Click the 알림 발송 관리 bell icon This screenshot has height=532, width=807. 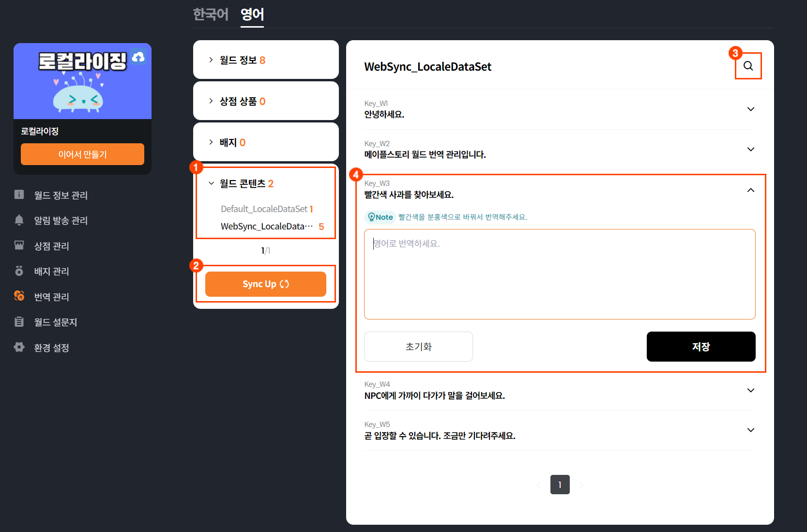[x=19, y=220]
